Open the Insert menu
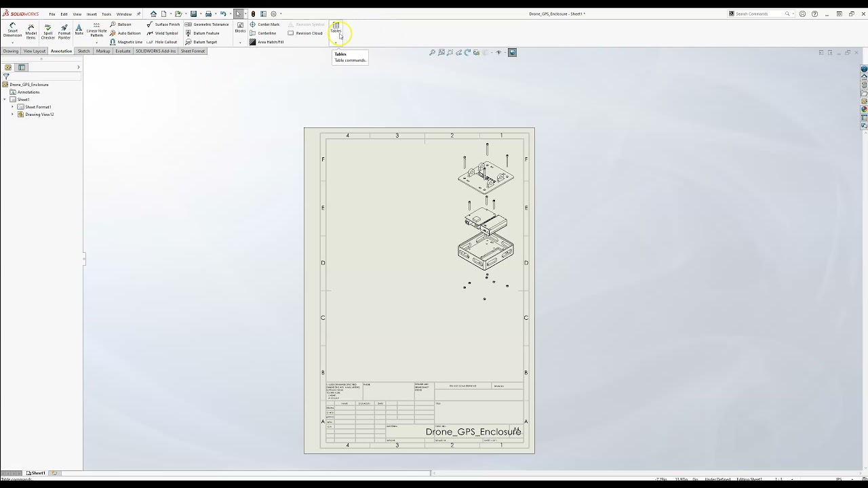 coord(92,14)
